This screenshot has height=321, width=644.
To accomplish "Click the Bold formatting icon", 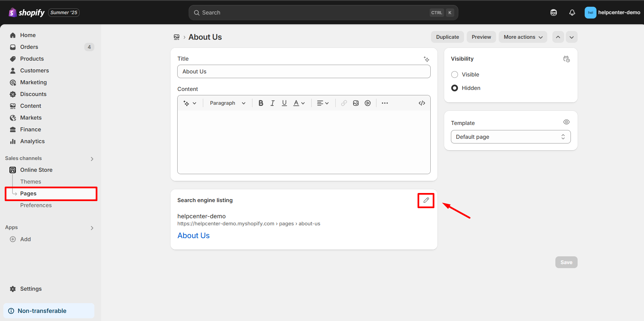I will point(260,103).
